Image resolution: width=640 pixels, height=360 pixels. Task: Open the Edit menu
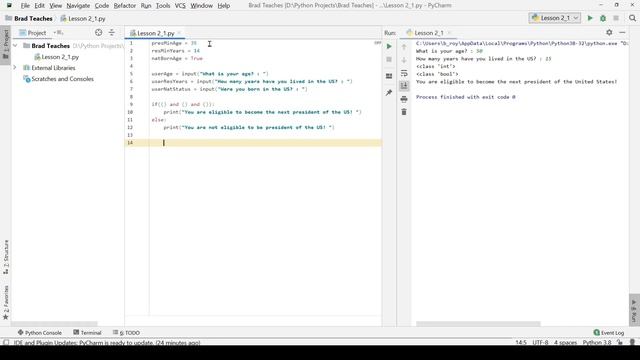click(x=39, y=6)
